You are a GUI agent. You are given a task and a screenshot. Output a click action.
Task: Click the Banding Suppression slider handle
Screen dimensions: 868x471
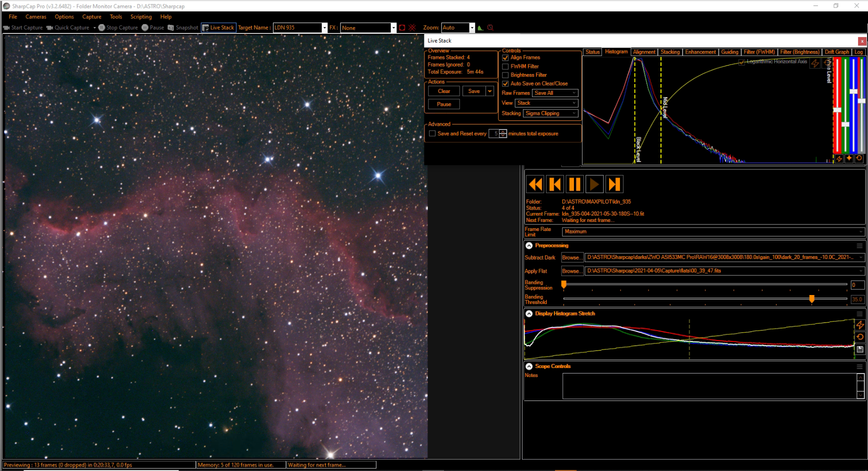[x=564, y=284]
